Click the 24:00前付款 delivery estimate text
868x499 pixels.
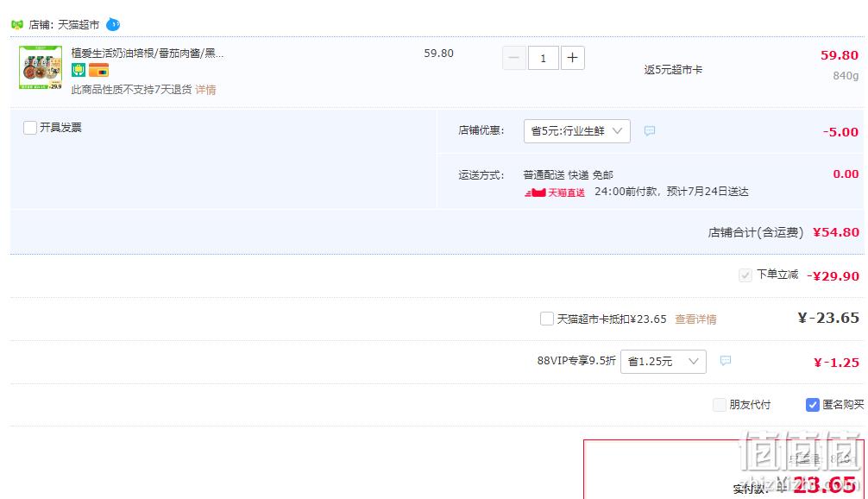(671, 192)
